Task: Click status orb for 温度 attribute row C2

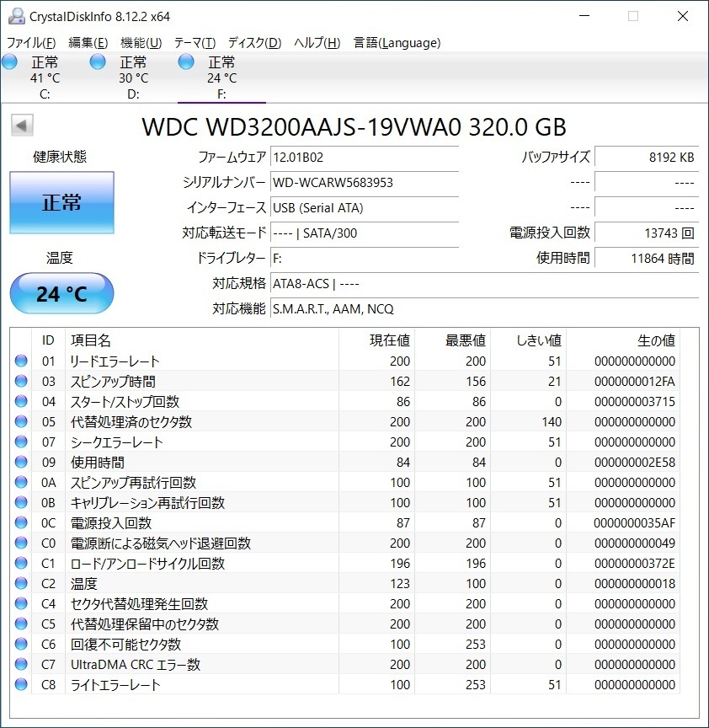Action: (21, 583)
